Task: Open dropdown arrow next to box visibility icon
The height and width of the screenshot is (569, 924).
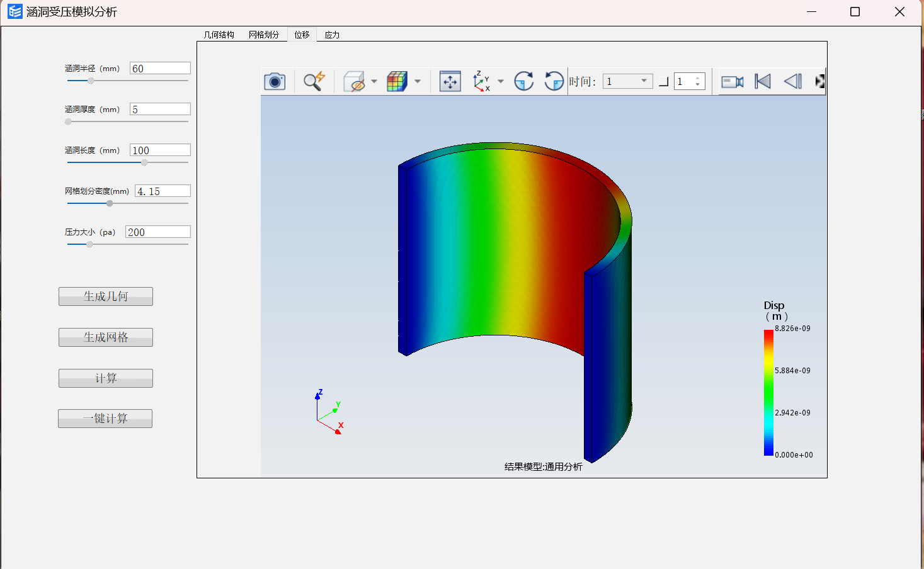Action: (x=374, y=81)
